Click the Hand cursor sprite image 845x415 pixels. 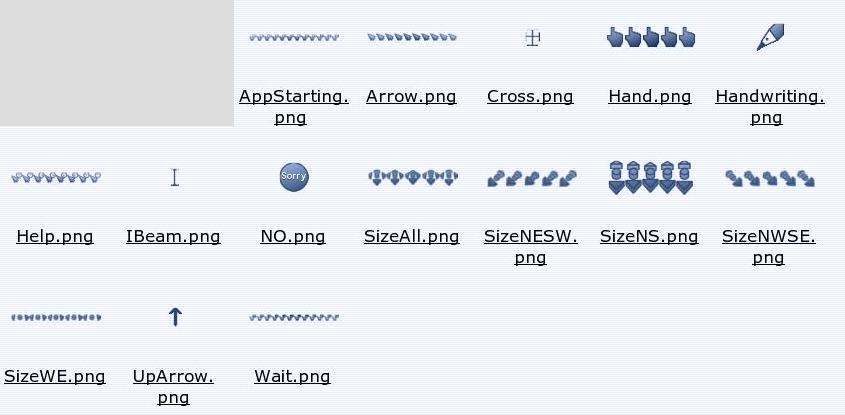[651, 37]
